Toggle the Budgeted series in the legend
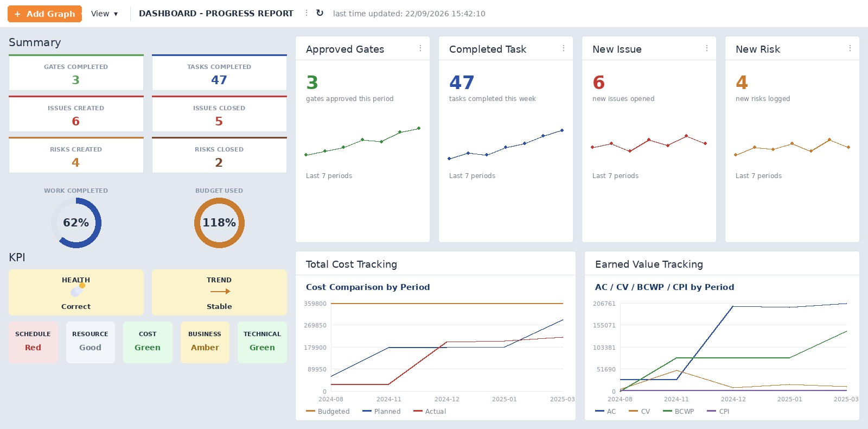The width and height of the screenshot is (868, 429). tap(328, 412)
